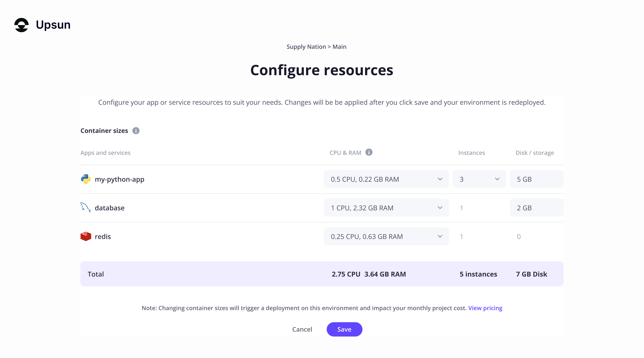The image size is (644, 358).
Task: Click the Save button
Action: pos(344,329)
